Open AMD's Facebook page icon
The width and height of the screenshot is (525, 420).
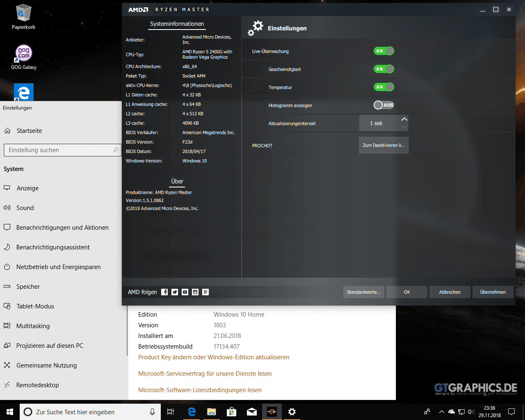164,292
